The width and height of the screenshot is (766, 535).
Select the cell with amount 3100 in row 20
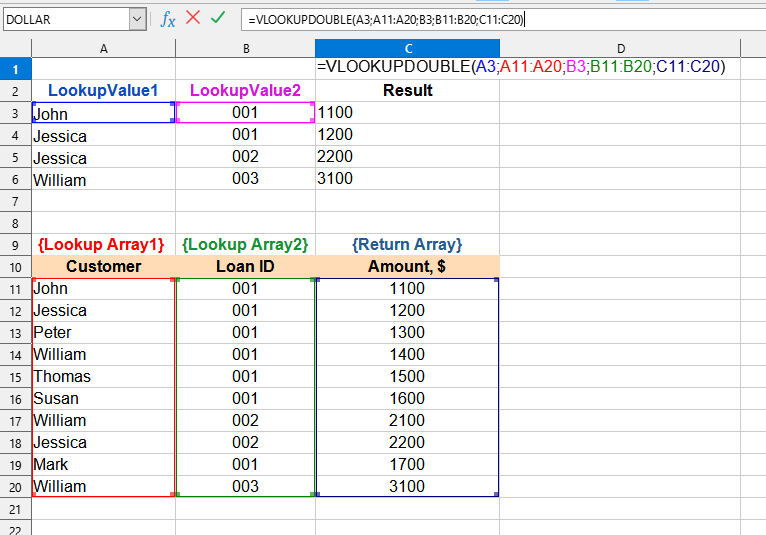tap(407, 487)
